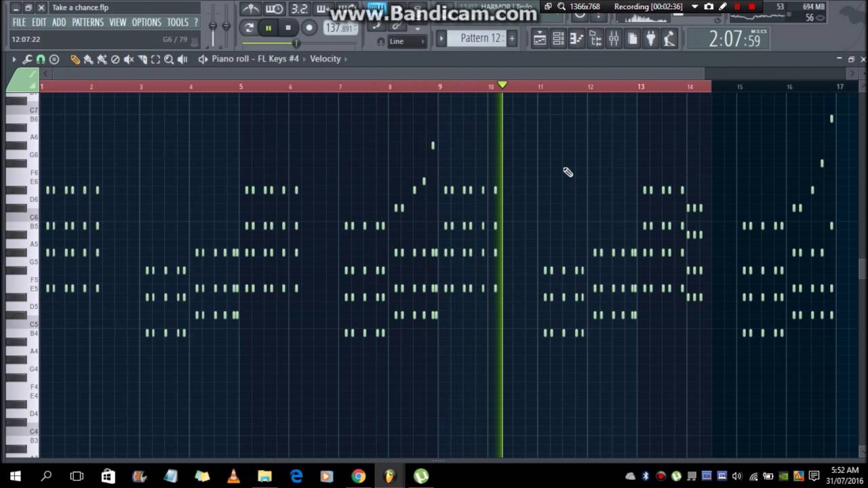Adjust the master volume slider
The image size is (868, 488).
point(212,25)
